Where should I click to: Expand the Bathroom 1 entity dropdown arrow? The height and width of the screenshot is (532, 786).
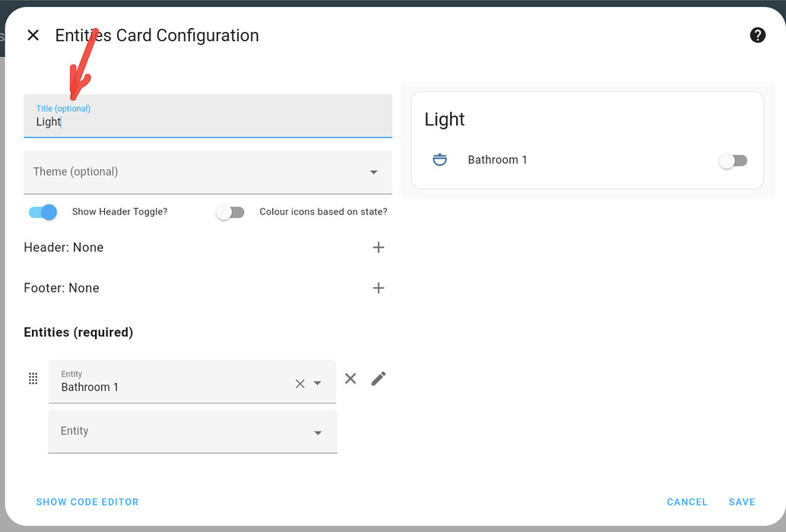(318, 384)
